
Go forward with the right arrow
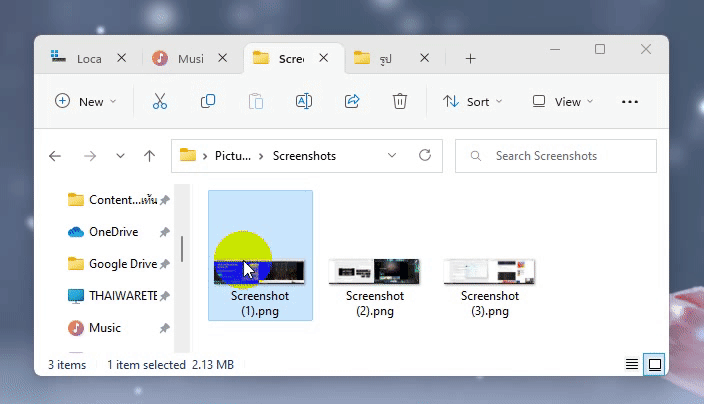pos(90,156)
